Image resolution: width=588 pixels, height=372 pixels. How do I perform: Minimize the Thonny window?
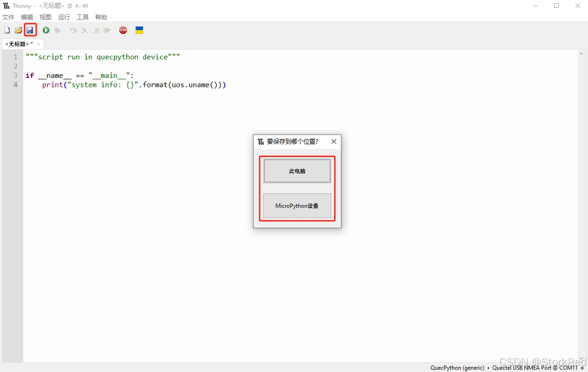[x=536, y=6]
